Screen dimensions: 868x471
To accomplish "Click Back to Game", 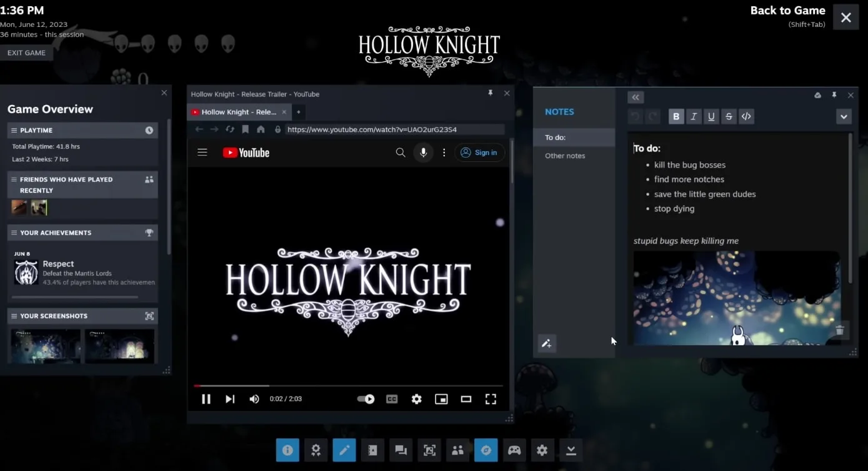I will point(787,11).
